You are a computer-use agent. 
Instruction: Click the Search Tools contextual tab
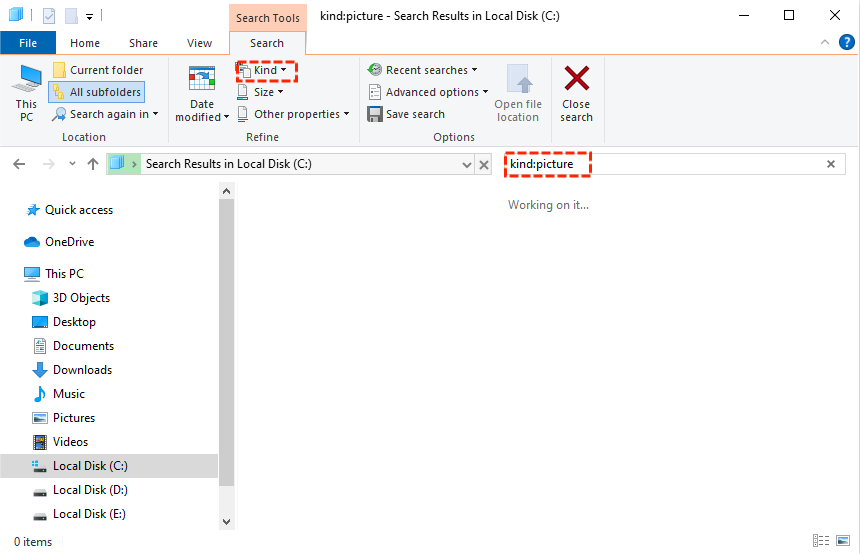pyautogui.click(x=268, y=18)
